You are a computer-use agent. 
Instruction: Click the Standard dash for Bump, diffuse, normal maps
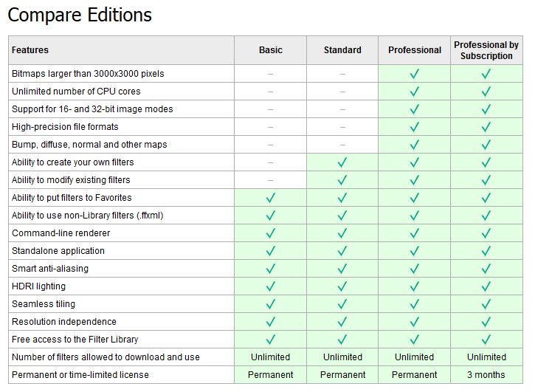[342, 145]
